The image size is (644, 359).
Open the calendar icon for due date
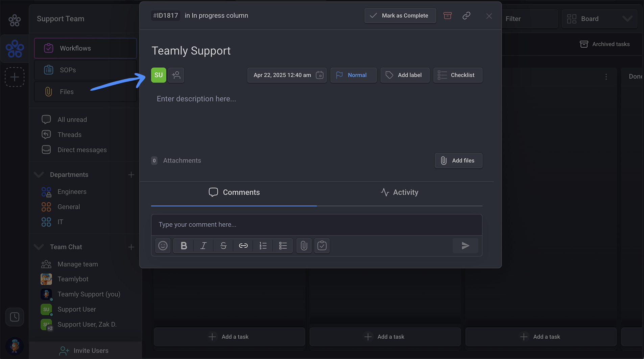point(319,75)
